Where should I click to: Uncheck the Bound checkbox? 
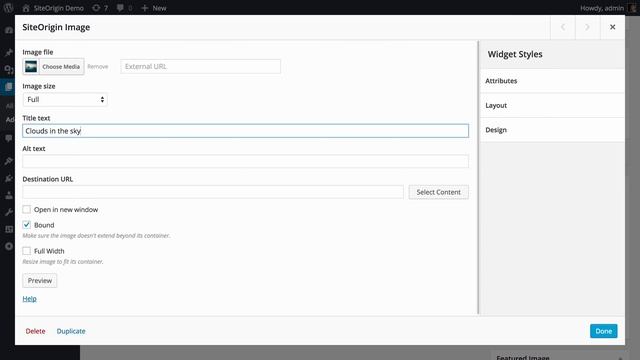point(27,225)
